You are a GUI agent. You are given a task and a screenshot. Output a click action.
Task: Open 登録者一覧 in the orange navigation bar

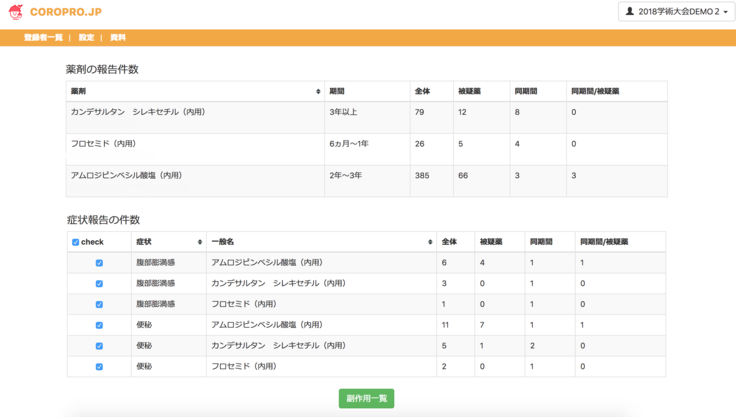[43, 37]
